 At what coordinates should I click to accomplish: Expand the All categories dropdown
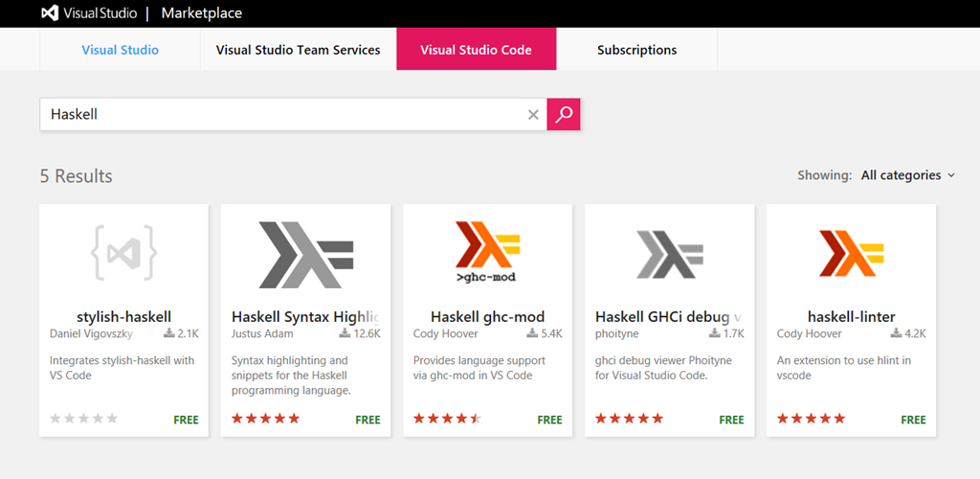point(907,175)
